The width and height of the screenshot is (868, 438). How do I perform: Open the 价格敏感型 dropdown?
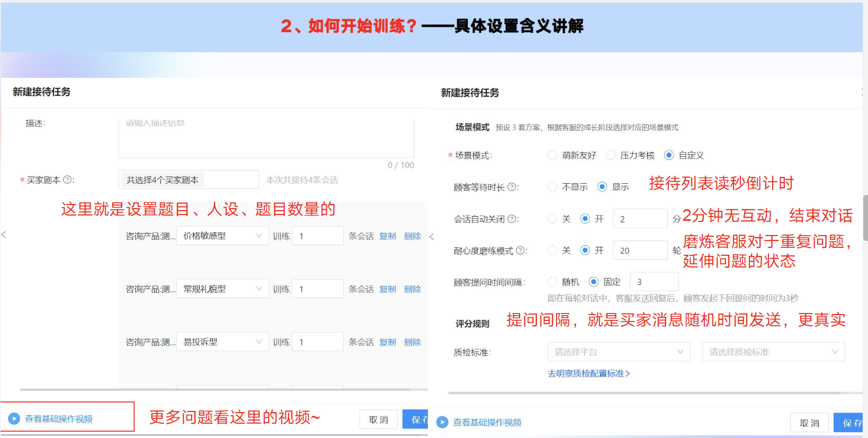[222, 236]
